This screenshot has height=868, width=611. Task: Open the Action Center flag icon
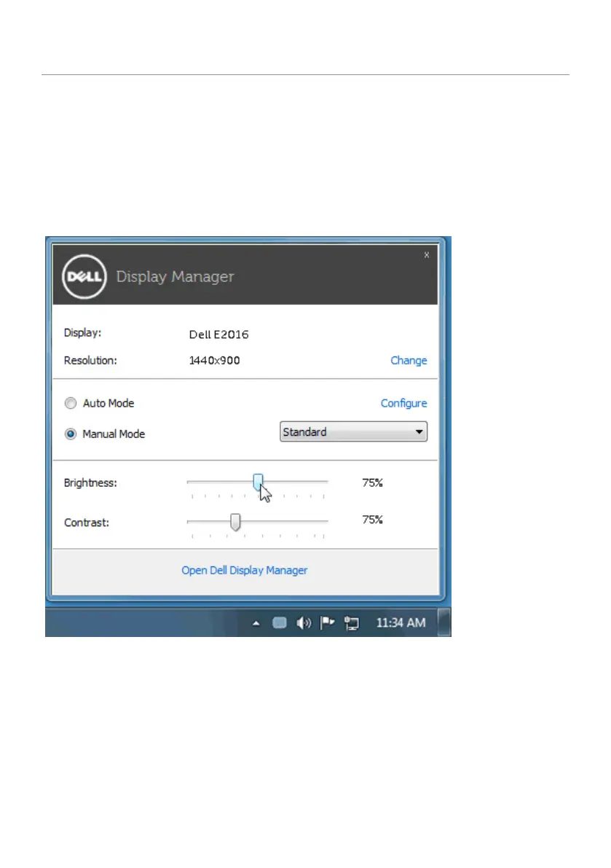pyautogui.click(x=327, y=623)
